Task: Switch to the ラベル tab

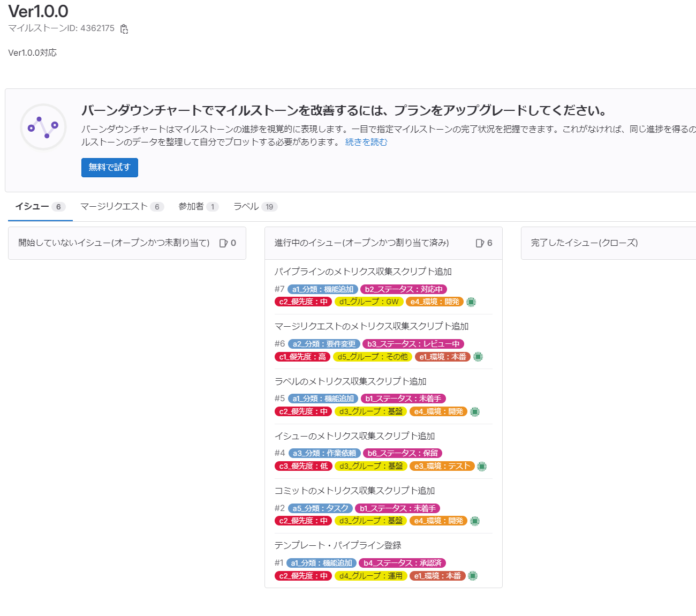Action: click(x=245, y=206)
